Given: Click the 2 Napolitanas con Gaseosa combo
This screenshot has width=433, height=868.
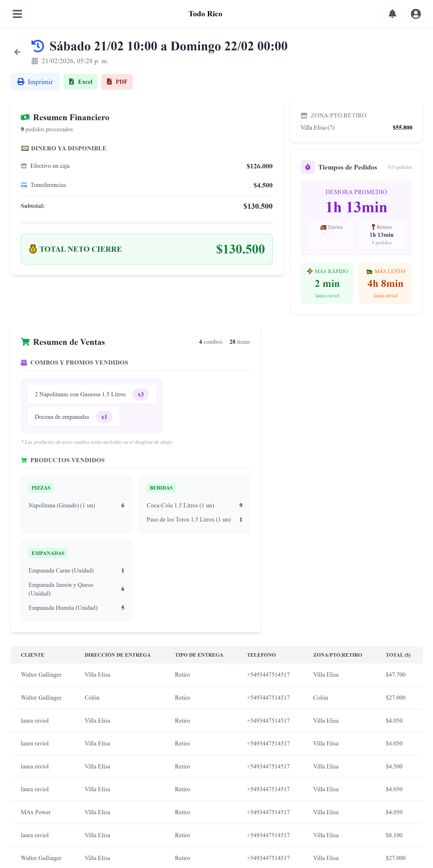Looking at the screenshot, I should tap(91, 394).
